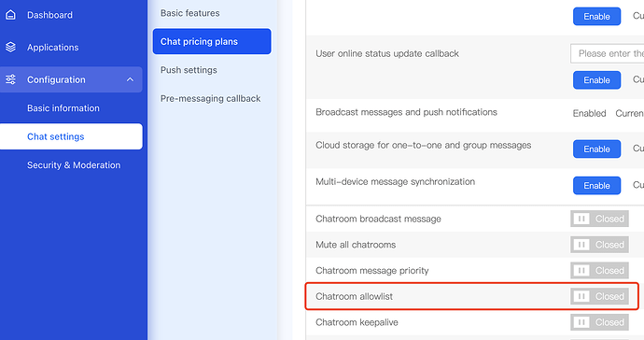644x340 pixels.
Task: Select Chat settings in sidebar
Action: [71, 136]
